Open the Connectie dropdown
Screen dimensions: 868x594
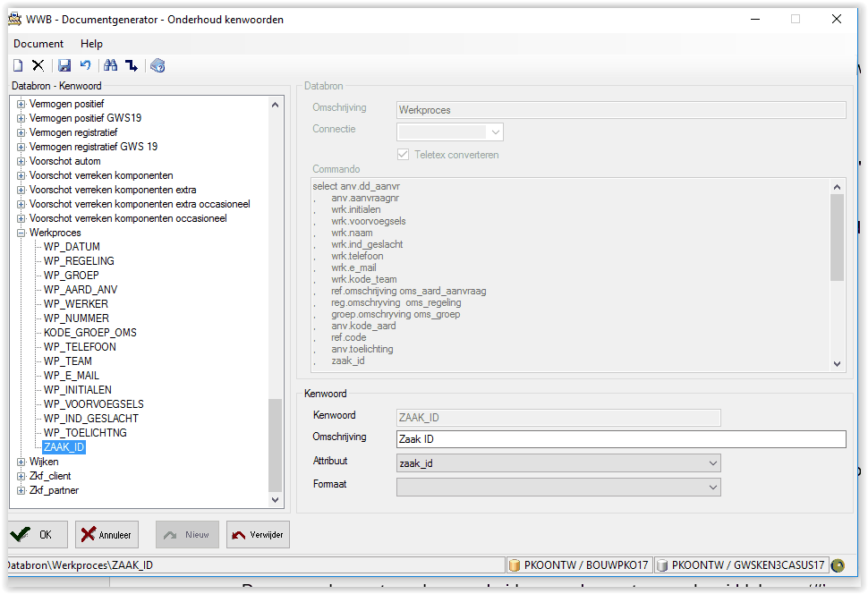(x=496, y=132)
